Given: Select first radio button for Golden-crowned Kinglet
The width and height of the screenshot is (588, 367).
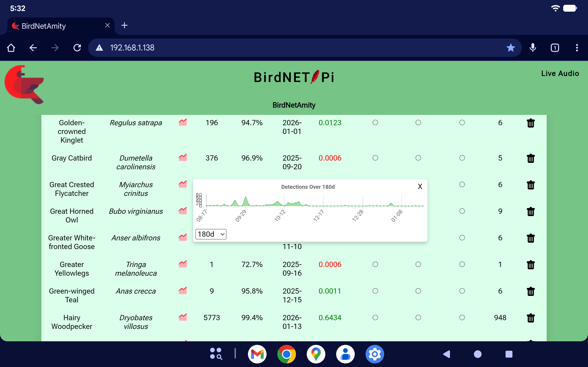Looking at the screenshot, I should 375,122.
